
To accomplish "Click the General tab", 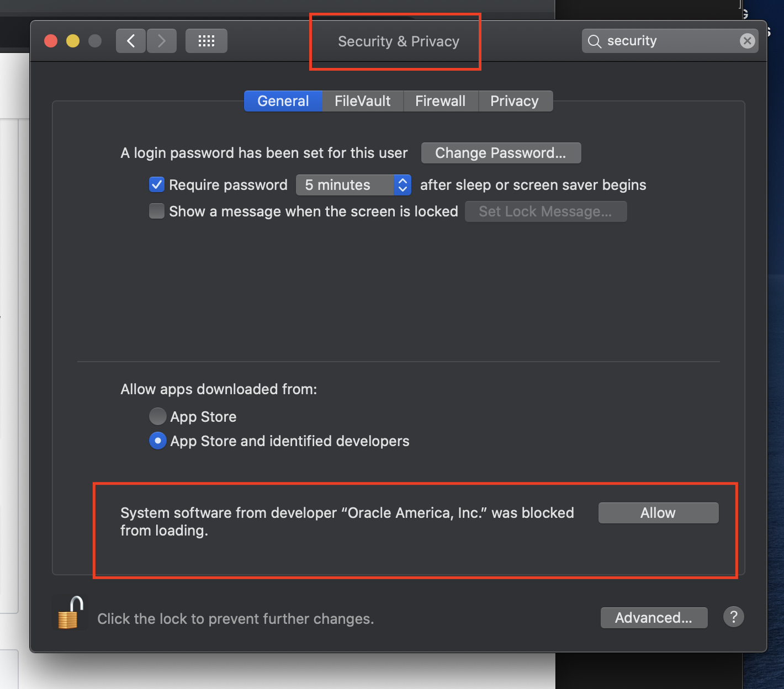I will 283,101.
